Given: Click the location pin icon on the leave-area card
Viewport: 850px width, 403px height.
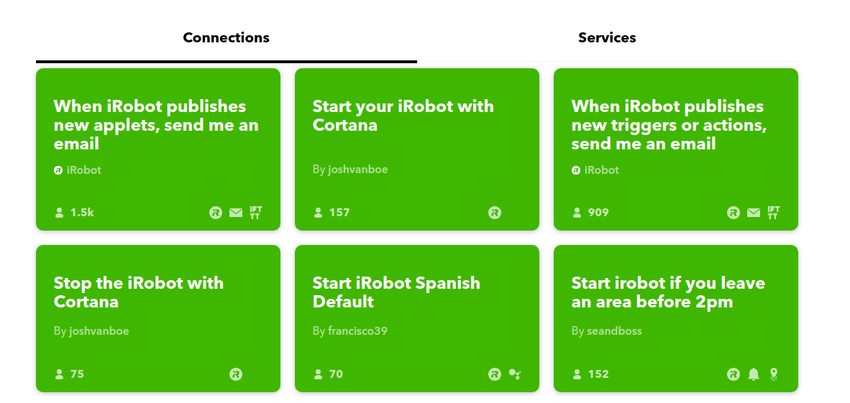Looking at the screenshot, I should (773, 374).
